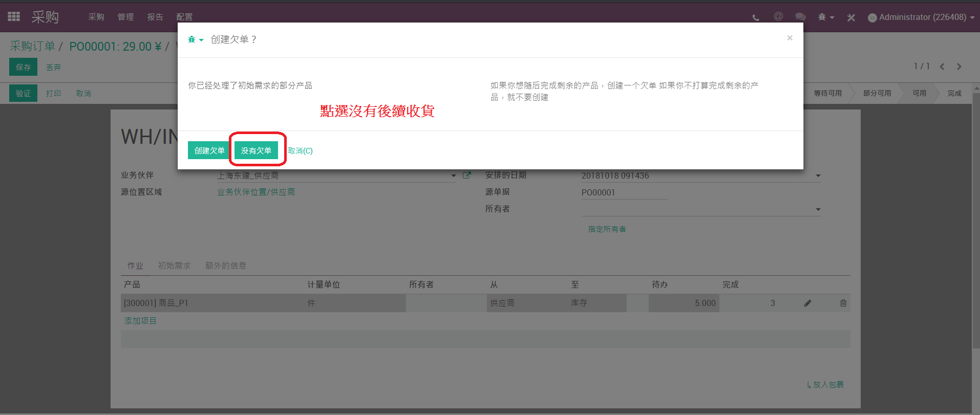Click the 没有欠单 button
This screenshot has height=415, width=980.
point(256,150)
